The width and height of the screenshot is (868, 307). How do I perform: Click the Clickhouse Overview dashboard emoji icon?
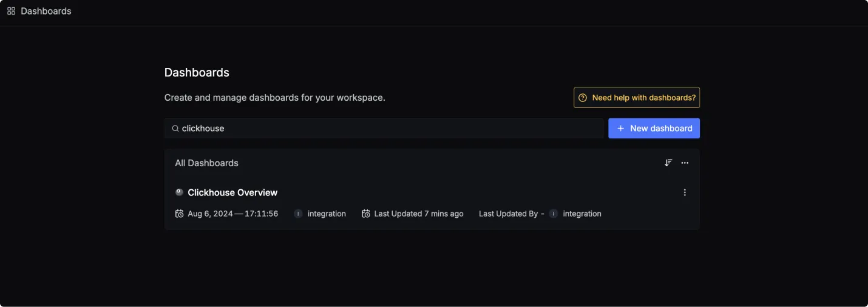click(x=179, y=192)
